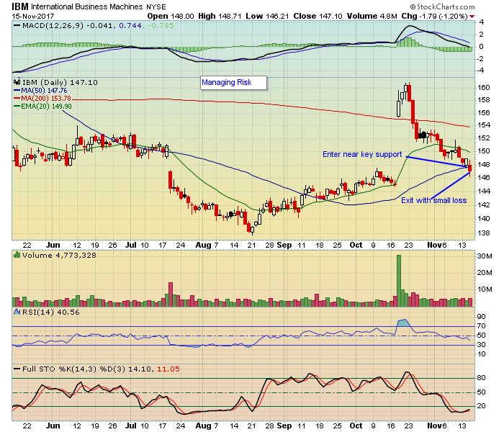Image resolution: width=504 pixels, height=432 pixels.
Task: Click the 160 price axis label
Action: pos(483,88)
